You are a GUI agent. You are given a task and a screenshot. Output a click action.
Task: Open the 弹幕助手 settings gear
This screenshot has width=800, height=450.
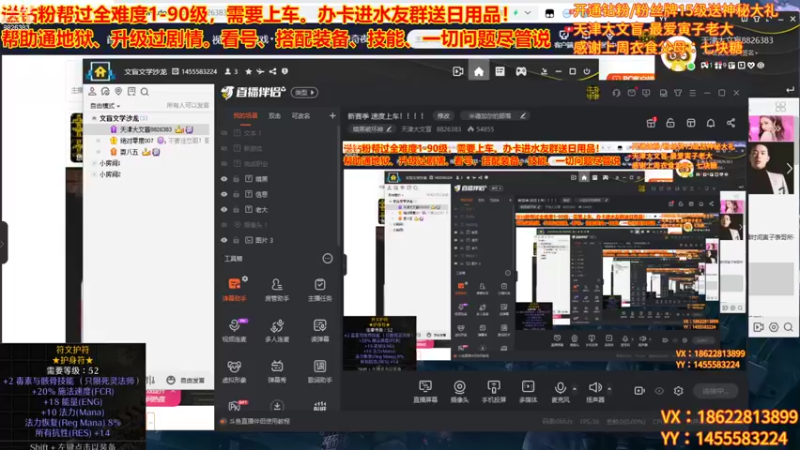[x=245, y=279]
